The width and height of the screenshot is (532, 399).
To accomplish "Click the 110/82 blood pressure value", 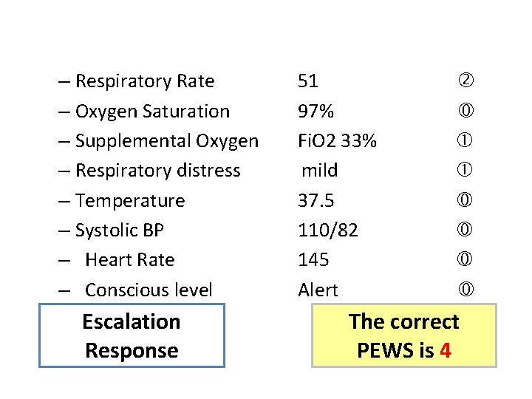I will click(328, 231).
